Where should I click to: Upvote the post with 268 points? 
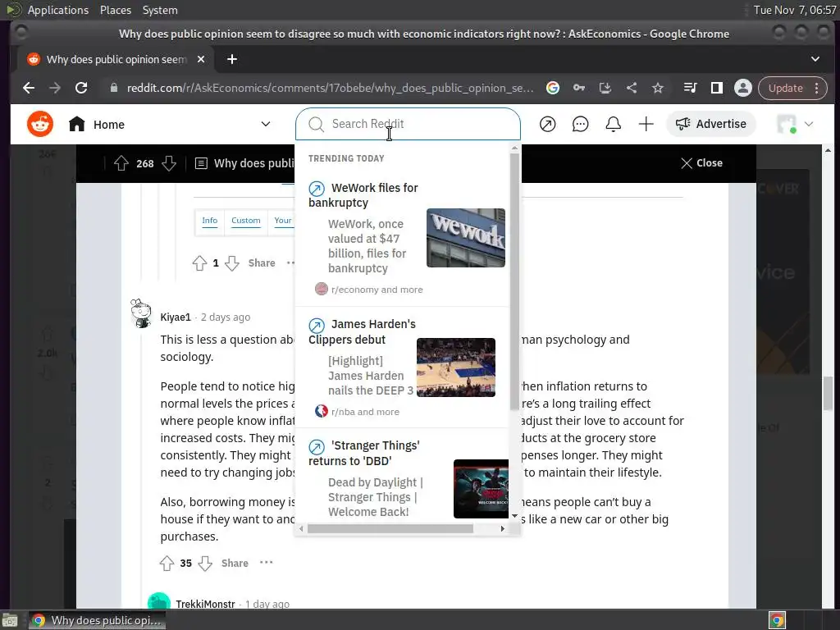click(x=121, y=163)
